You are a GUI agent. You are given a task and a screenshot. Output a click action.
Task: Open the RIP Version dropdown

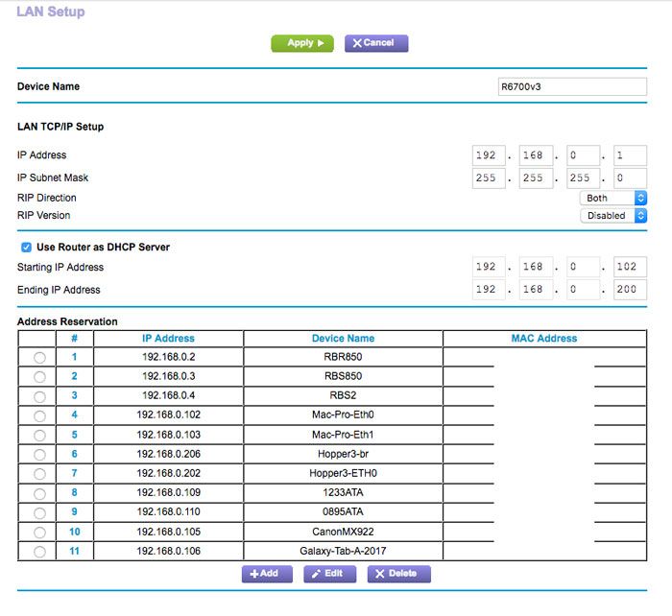[x=613, y=216]
